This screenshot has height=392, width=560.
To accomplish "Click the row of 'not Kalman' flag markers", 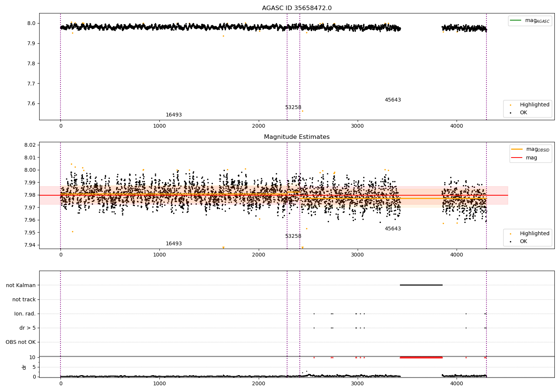I will click(421, 285).
